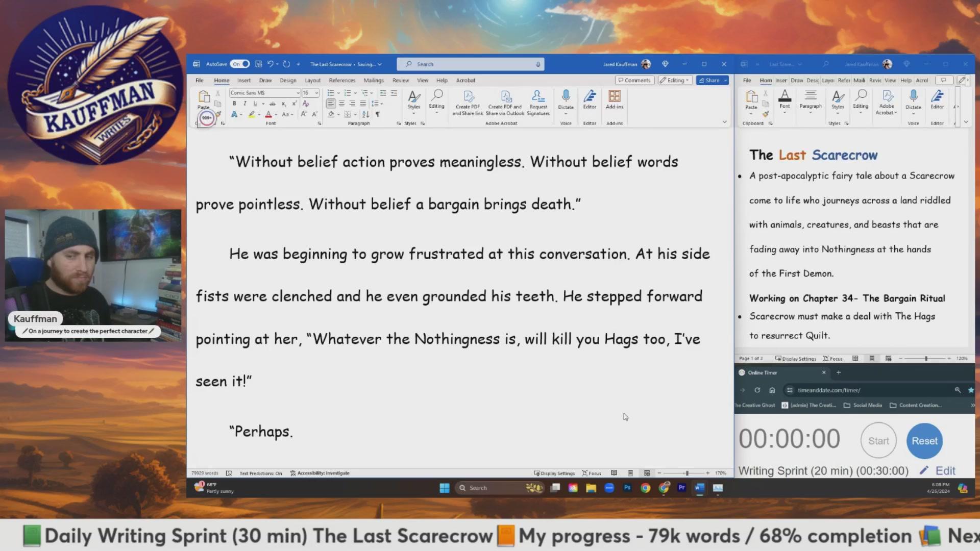Expand the Editing mode dropdown

coord(675,80)
